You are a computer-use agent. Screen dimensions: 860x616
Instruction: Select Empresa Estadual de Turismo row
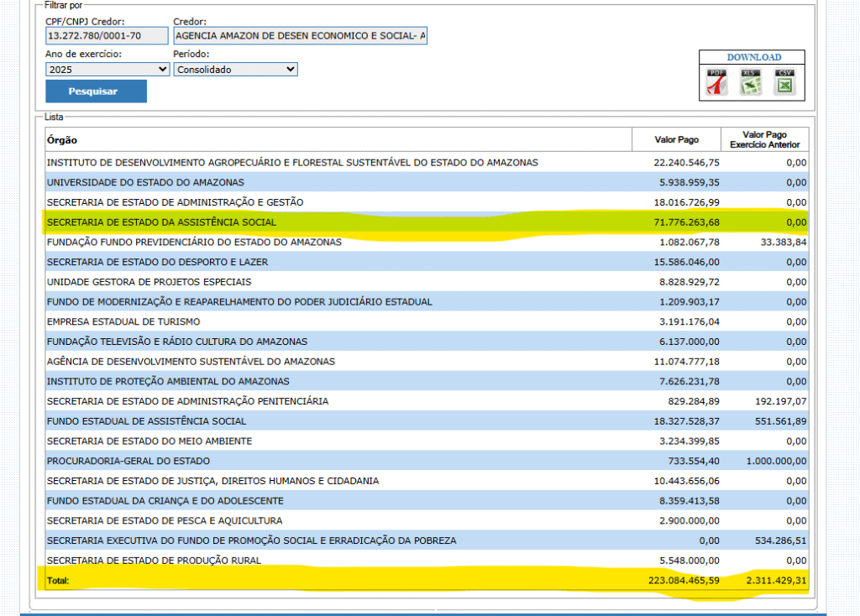427,321
